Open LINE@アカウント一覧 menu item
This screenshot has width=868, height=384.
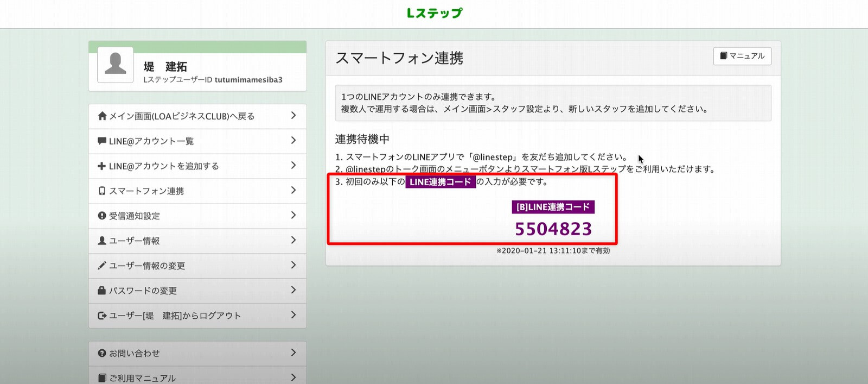[197, 141]
